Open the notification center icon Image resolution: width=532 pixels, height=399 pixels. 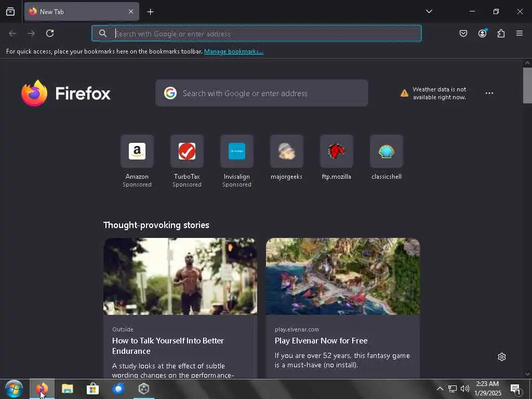pyautogui.click(x=516, y=389)
